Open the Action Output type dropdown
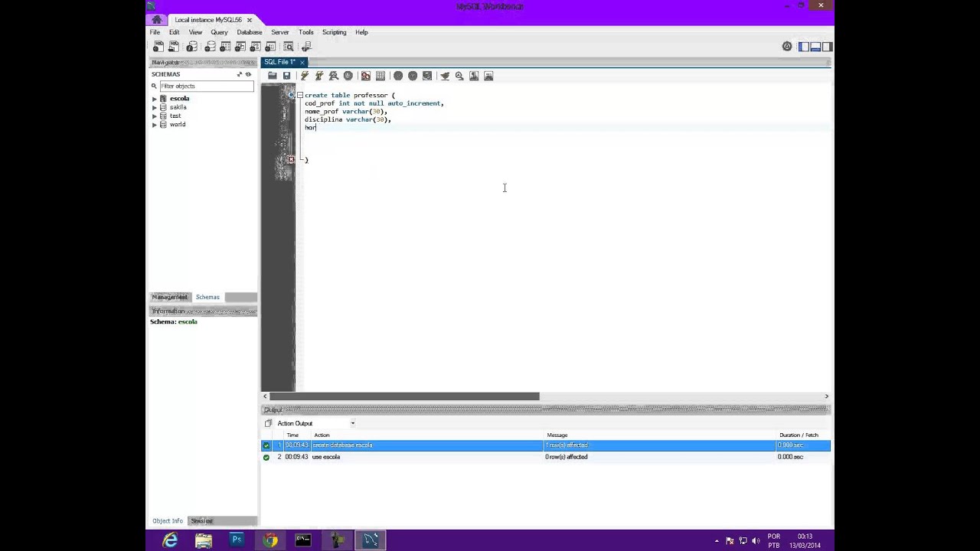This screenshot has width=980, height=551. (353, 423)
